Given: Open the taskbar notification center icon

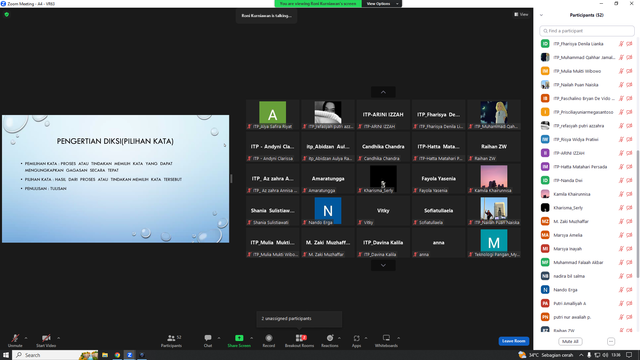Looking at the screenshot, I should pyautogui.click(x=629, y=355).
